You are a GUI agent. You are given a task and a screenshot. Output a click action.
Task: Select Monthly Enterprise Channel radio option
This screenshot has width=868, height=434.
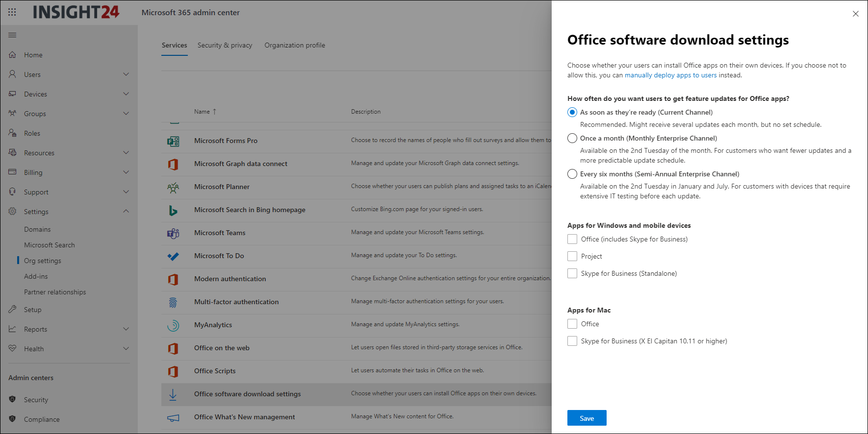pos(572,138)
